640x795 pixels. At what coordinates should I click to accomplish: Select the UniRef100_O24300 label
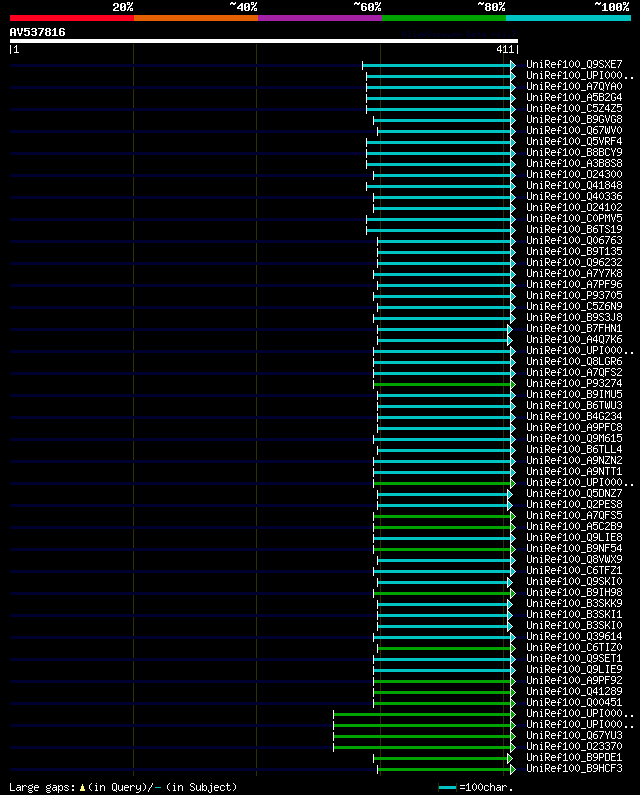574,174
